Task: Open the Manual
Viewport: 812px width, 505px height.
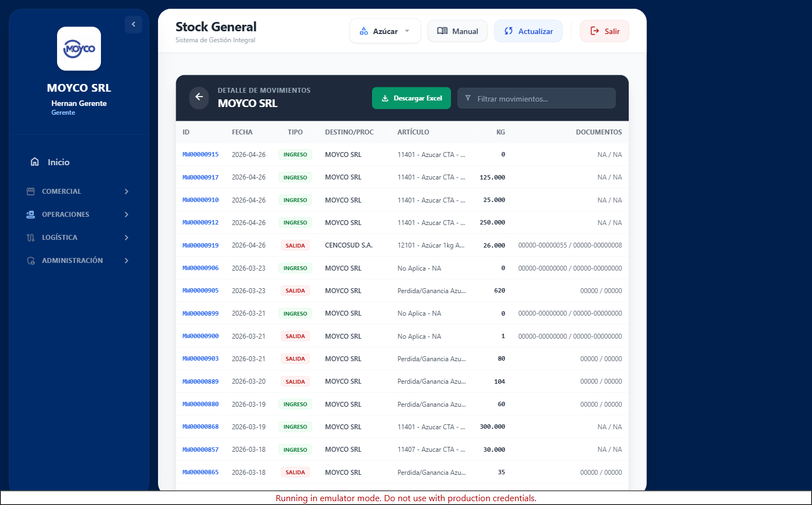Action: point(458,31)
